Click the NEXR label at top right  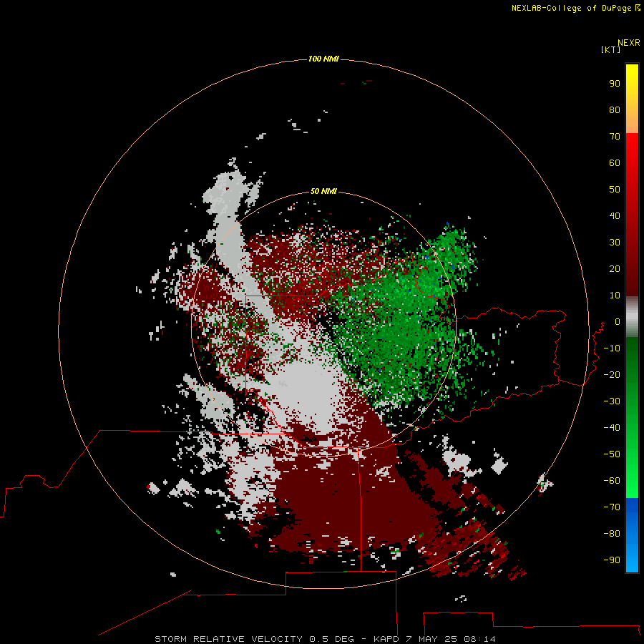point(629,43)
